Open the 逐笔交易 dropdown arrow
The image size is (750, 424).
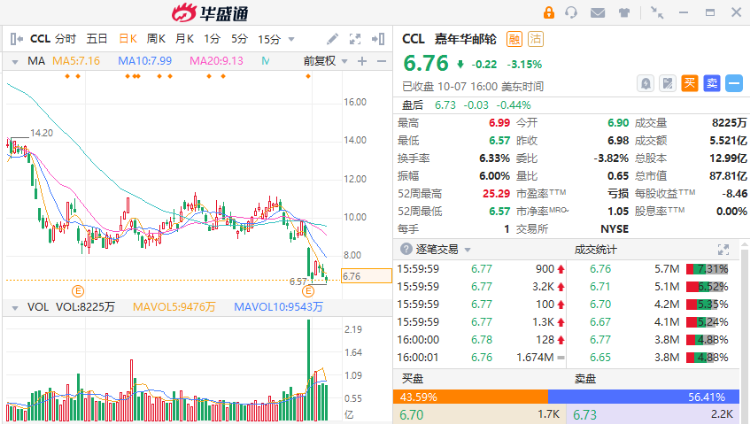pyautogui.click(x=467, y=250)
